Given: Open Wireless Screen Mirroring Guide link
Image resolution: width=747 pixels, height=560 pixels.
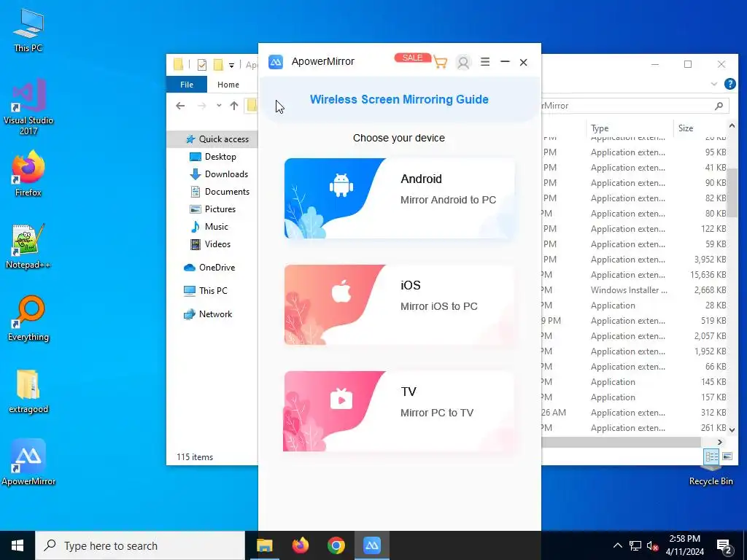Looking at the screenshot, I should click(x=399, y=99).
